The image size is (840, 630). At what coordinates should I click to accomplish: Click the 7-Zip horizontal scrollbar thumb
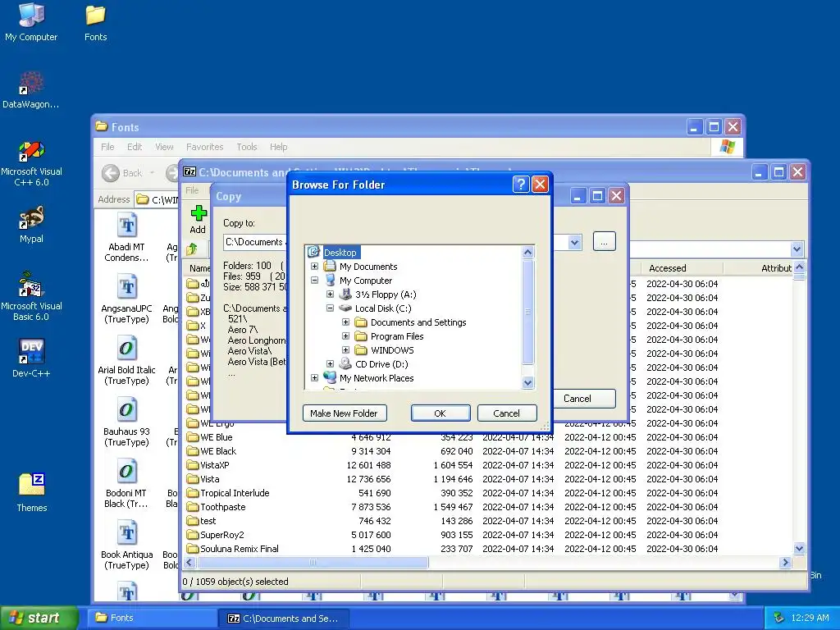pos(313,563)
